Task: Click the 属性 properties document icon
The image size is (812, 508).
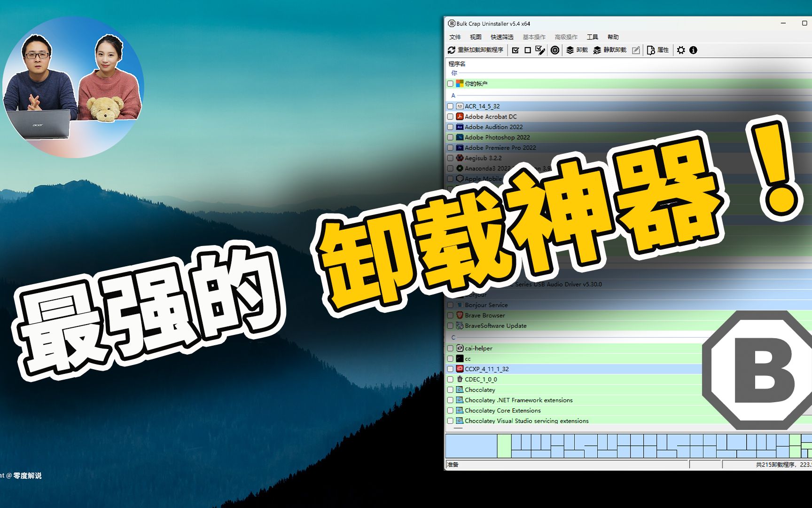Action: [x=651, y=50]
